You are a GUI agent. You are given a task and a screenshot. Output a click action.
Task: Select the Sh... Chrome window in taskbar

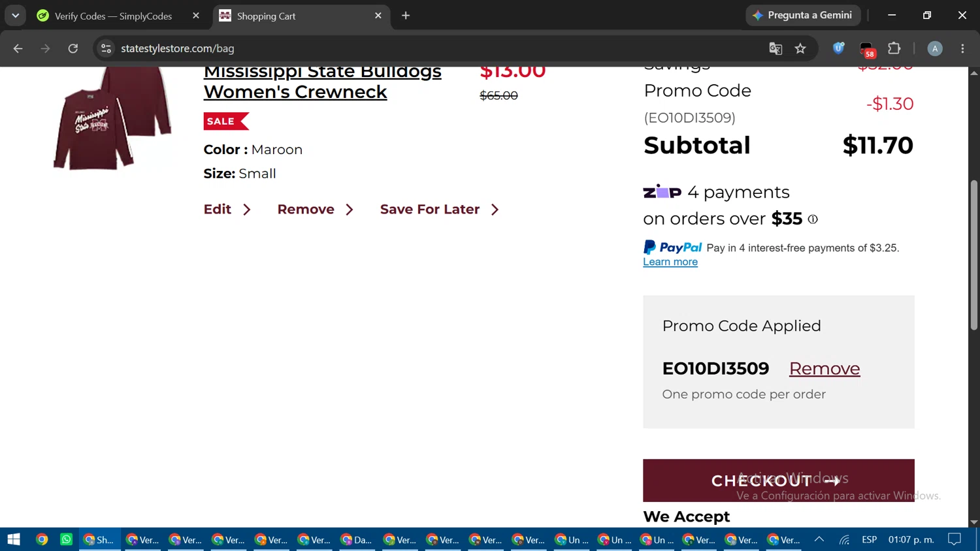click(99, 539)
